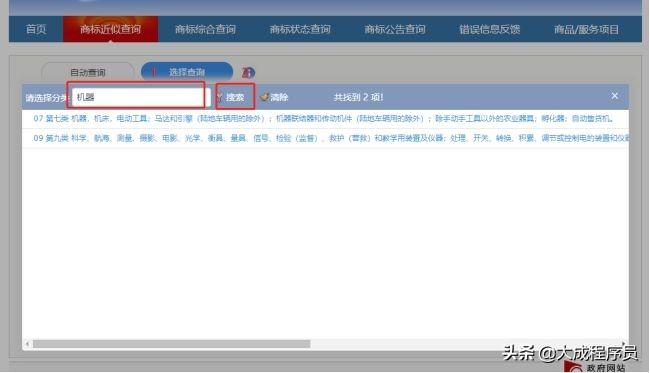Image resolution: width=650 pixels, height=373 pixels.
Task: Open 商品/服务项目 tab
Action: tap(587, 29)
